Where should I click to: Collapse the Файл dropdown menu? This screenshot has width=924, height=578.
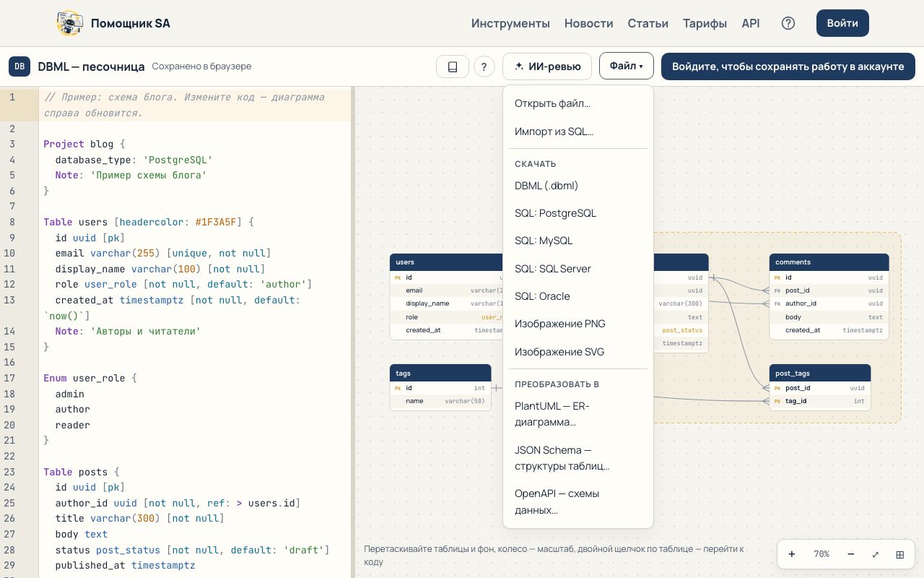(626, 66)
